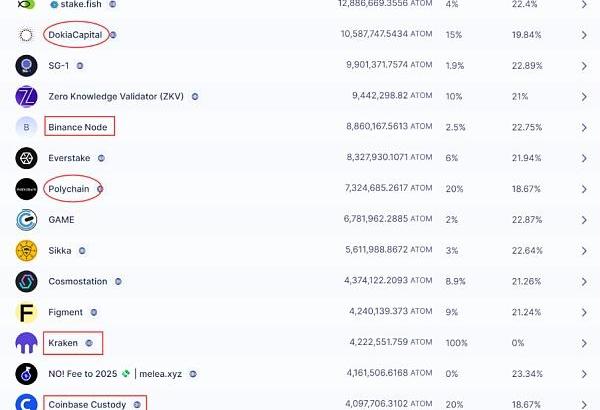The height and width of the screenshot is (410, 600).
Task: Expand the DokiaCapital row chevron
Action: tap(584, 35)
